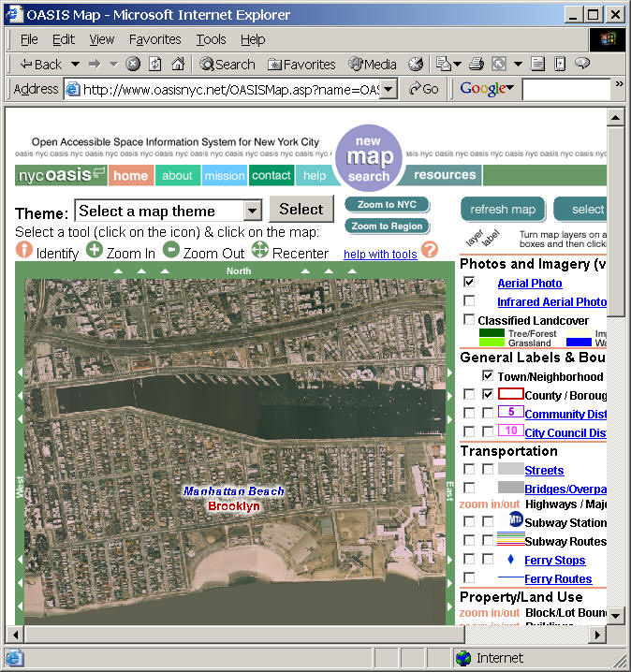Click the History toolbar icon
631x672 pixels.
pos(416,65)
